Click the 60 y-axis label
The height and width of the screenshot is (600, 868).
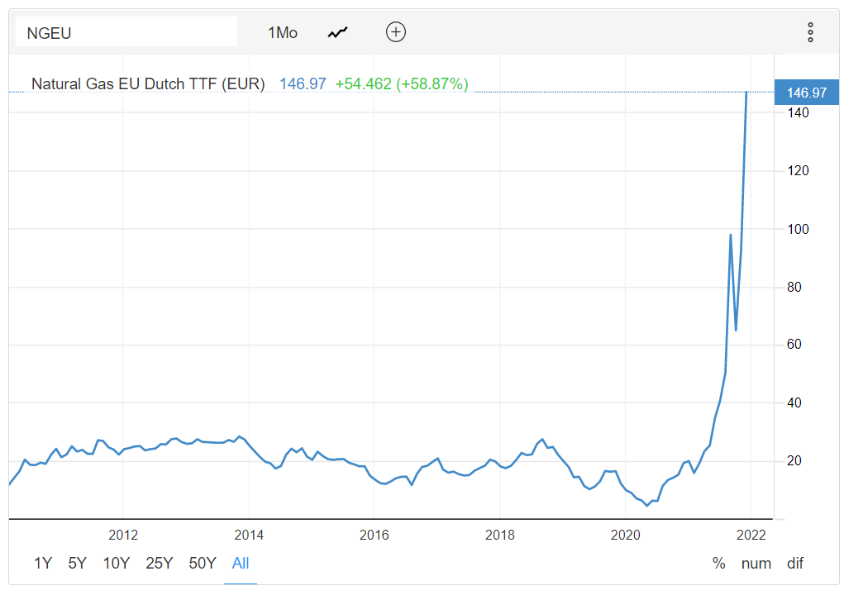point(794,345)
